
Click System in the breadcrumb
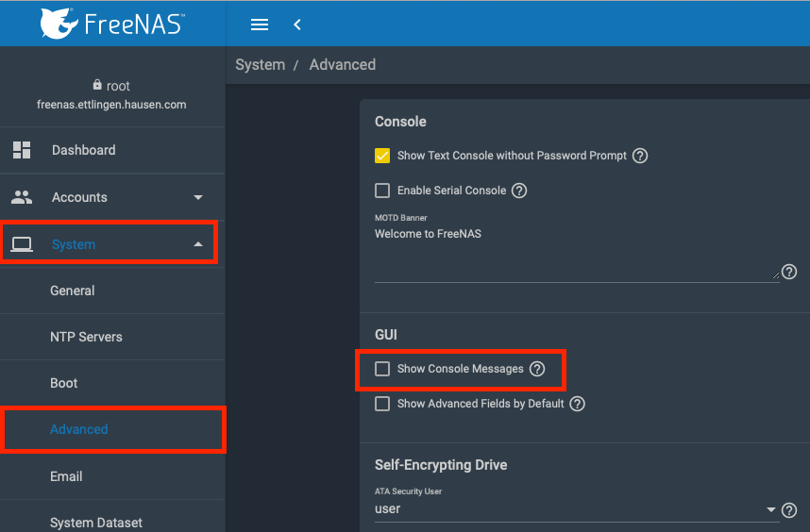click(x=260, y=64)
